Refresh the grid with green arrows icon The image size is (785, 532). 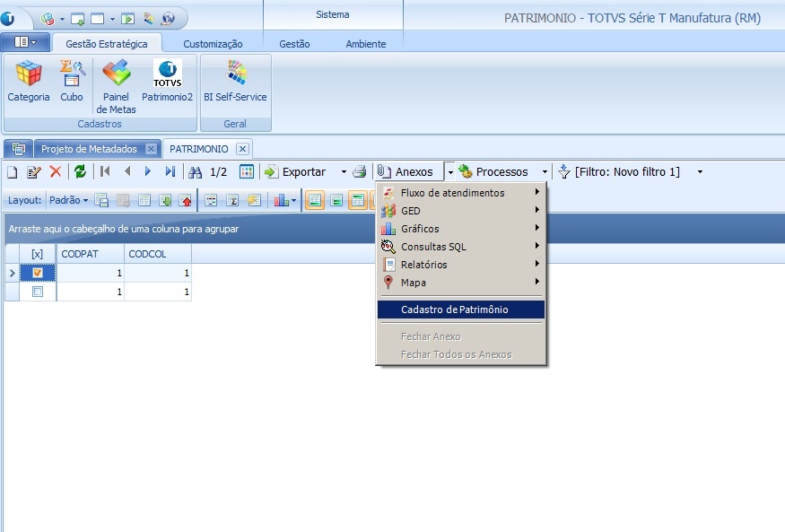pyautogui.click(x=80, y=171)
